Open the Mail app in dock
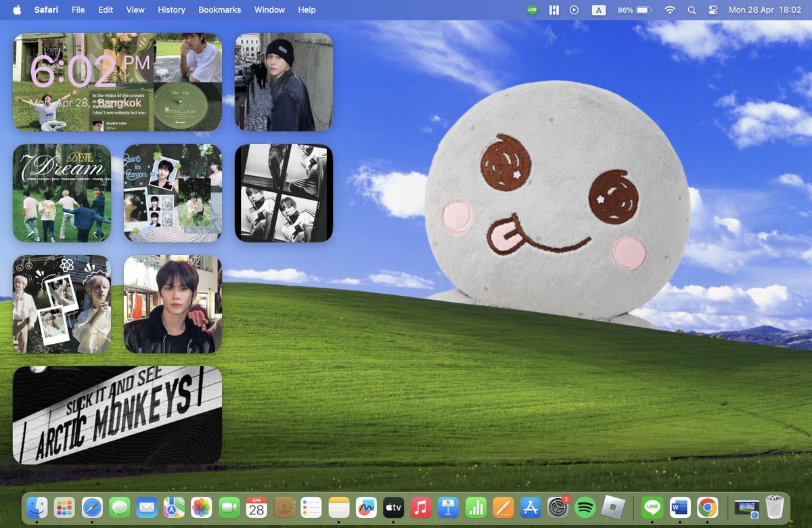The image size is (812, 528). click(147, 507)
